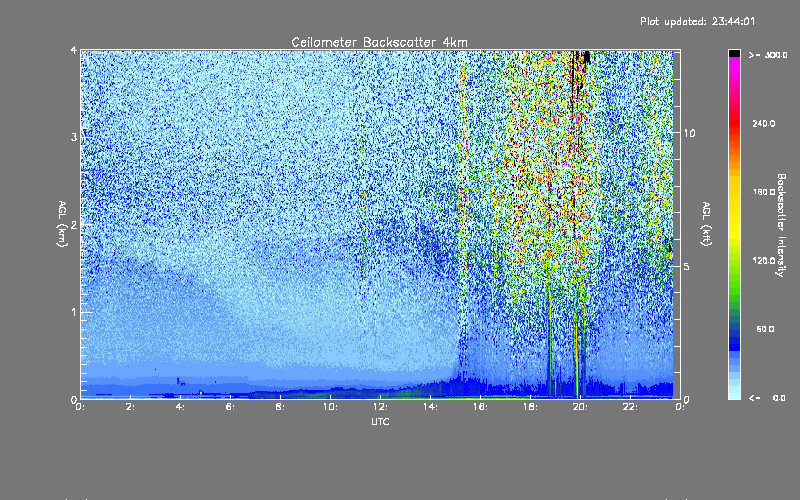Click the 1 tick on the AGL (km) axis

click(74, 312)
